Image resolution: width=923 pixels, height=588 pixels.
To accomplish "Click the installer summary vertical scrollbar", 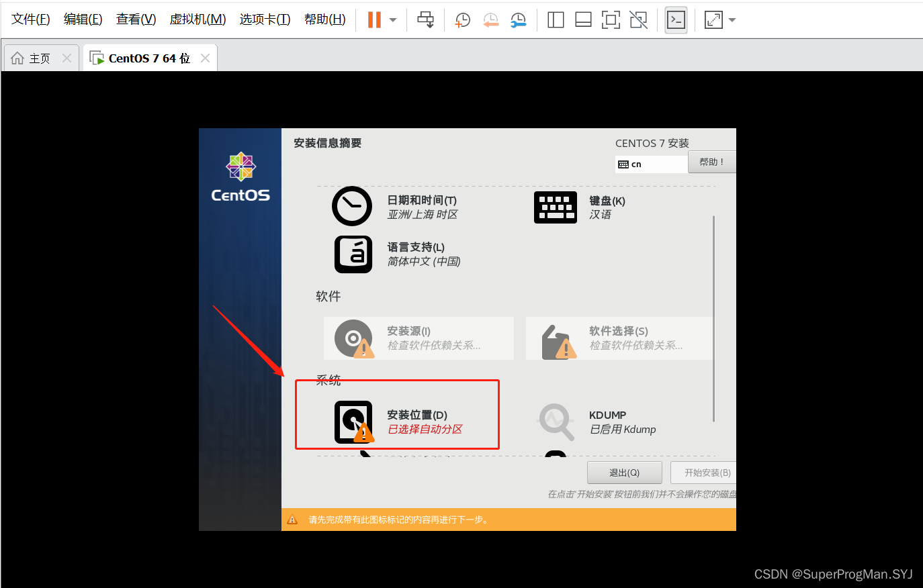I will point(713,319).
